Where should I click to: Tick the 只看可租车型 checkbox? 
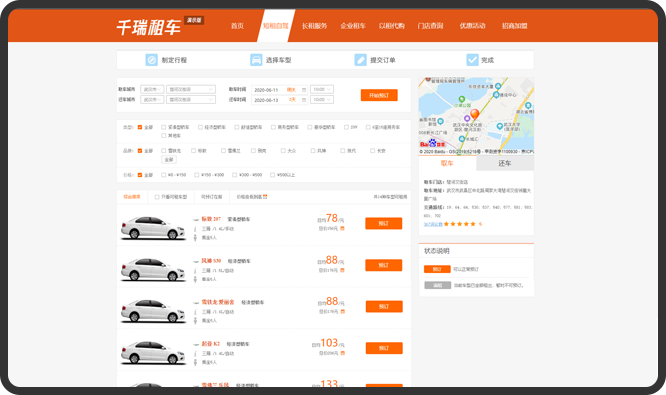coord(157,197)
